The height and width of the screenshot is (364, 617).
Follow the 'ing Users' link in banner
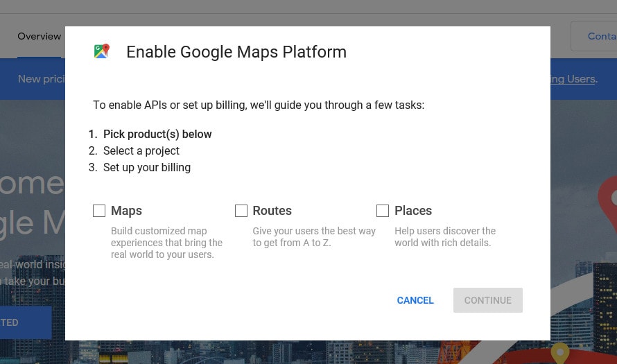click(573, 79)
